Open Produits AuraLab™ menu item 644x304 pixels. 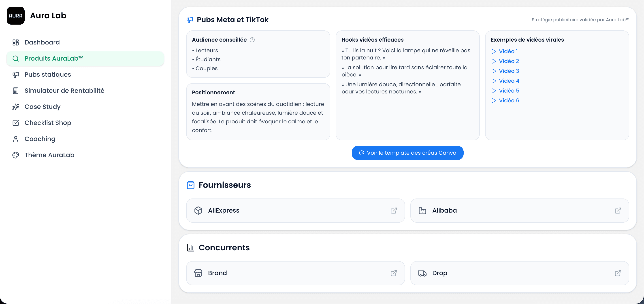(54, 58)
